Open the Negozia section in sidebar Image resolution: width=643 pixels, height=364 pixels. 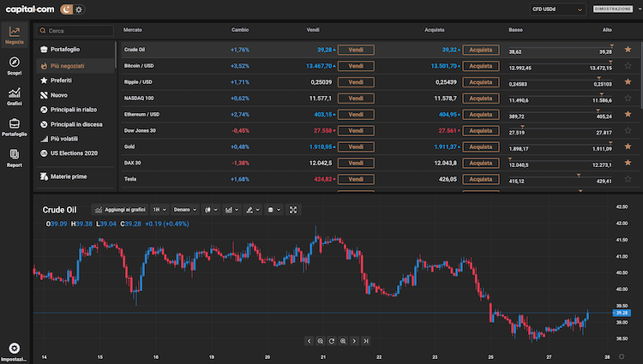pyautogui.click(x=15, y=35)
